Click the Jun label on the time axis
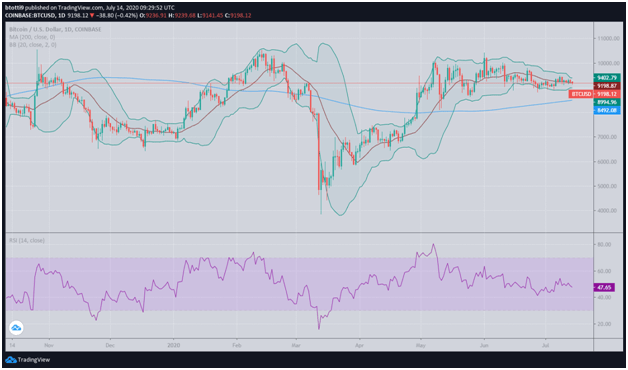 tap(484, 344)
